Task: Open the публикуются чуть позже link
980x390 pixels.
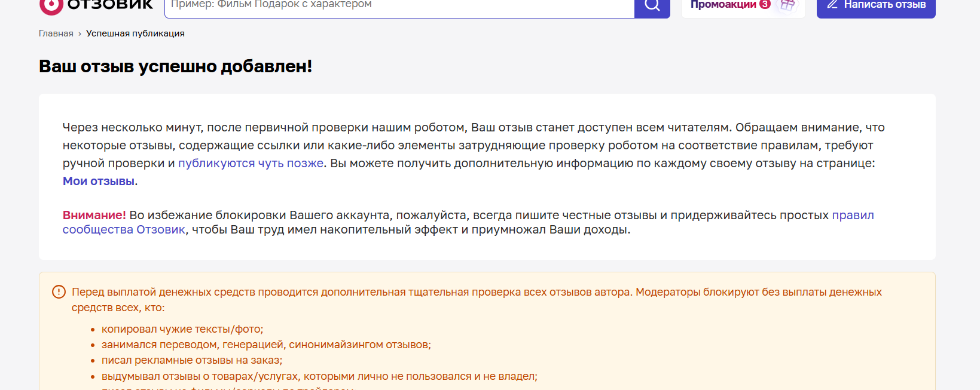Action: 251,163
